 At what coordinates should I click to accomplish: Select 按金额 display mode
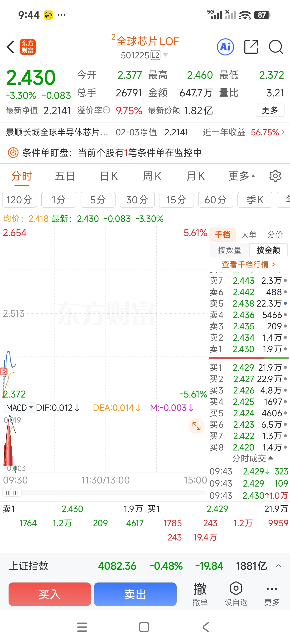point(268,250)
